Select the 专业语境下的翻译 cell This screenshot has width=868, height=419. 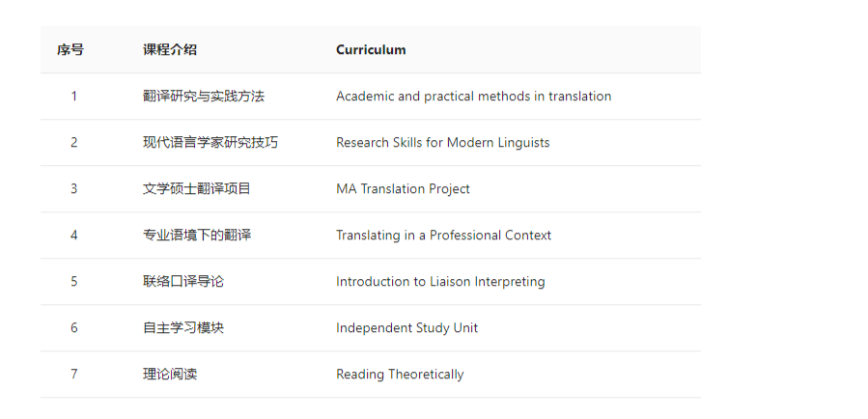197,236
